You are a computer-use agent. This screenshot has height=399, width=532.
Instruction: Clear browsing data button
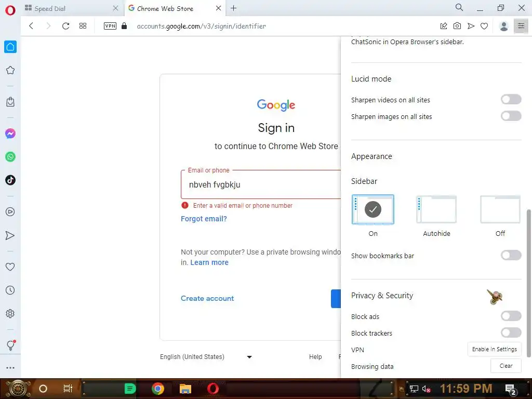[506, 366]
